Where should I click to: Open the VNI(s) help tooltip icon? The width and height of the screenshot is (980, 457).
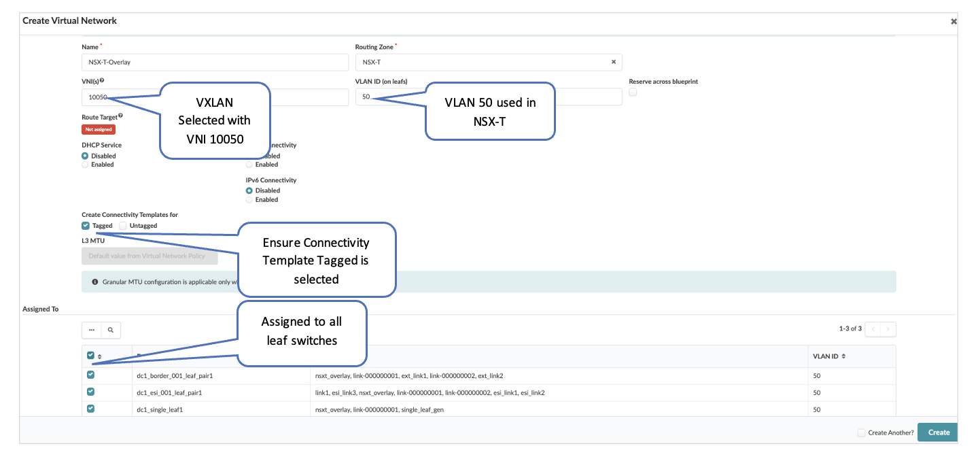[102, 81]
